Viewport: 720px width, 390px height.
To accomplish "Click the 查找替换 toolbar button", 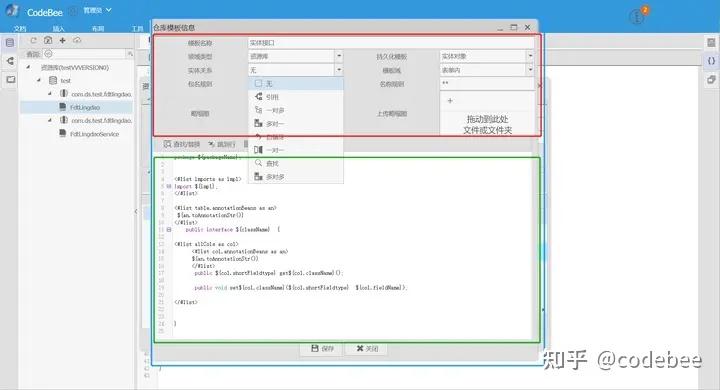I will pos(182,144).
